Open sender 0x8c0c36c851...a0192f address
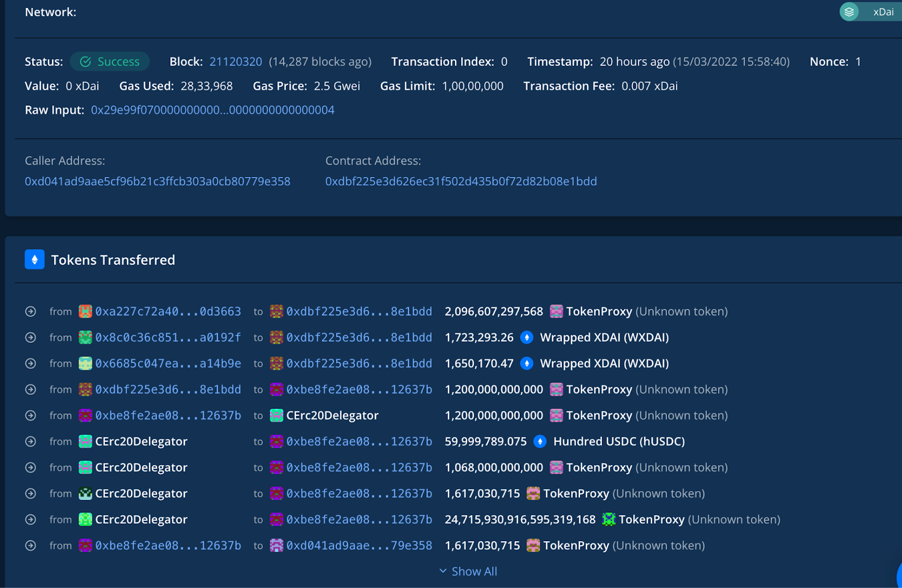 [x=168, y=337]
